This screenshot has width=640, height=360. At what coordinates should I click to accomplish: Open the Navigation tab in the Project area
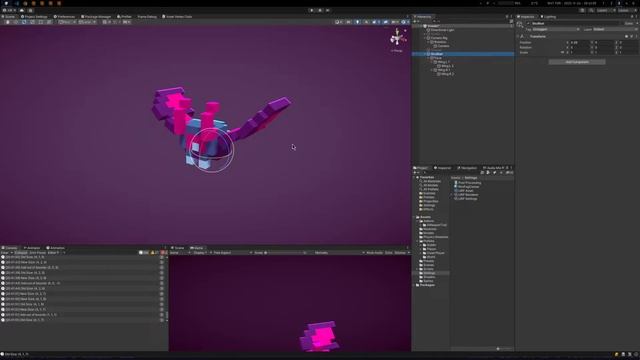coord(467,168)
